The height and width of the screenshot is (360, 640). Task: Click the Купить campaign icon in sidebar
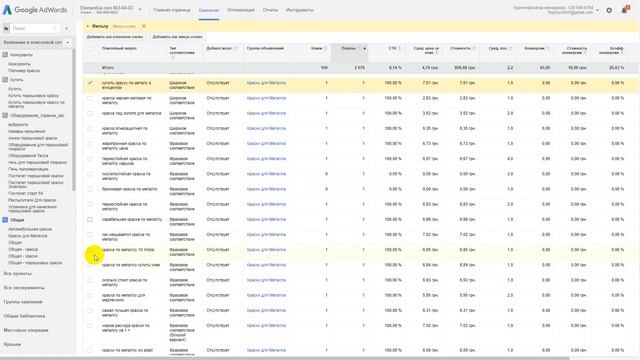click(5, 80)
